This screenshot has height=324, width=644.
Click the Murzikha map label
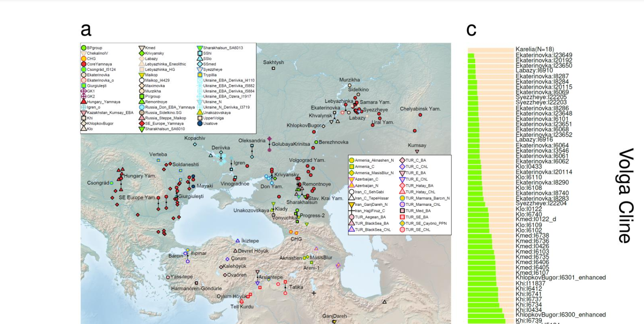(x=350, y=80)
